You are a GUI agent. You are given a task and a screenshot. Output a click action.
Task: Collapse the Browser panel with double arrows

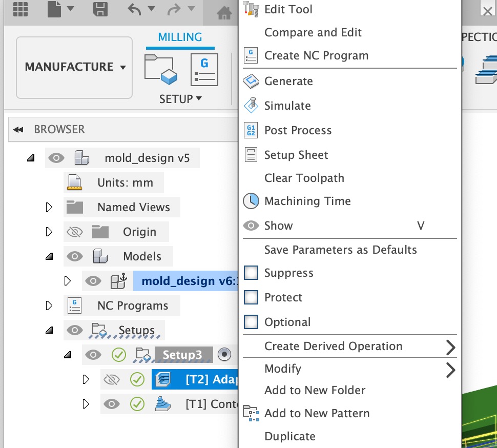18,129
